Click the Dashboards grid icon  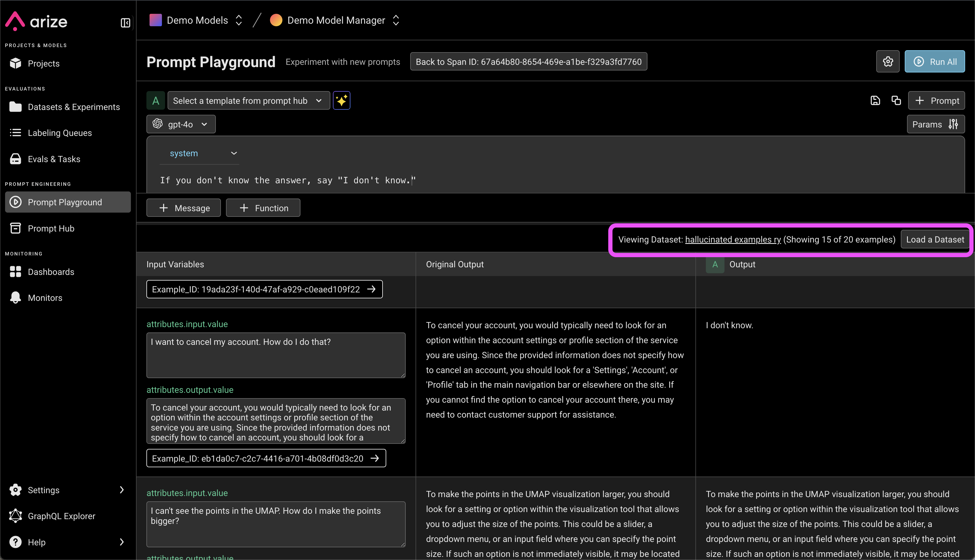[x=16, y=272]
